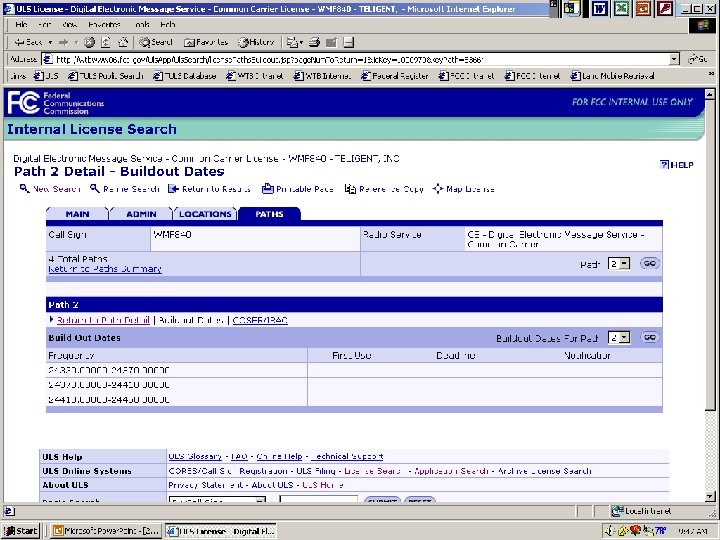Open page HELP with the question mark icon

tap(676, 164)
